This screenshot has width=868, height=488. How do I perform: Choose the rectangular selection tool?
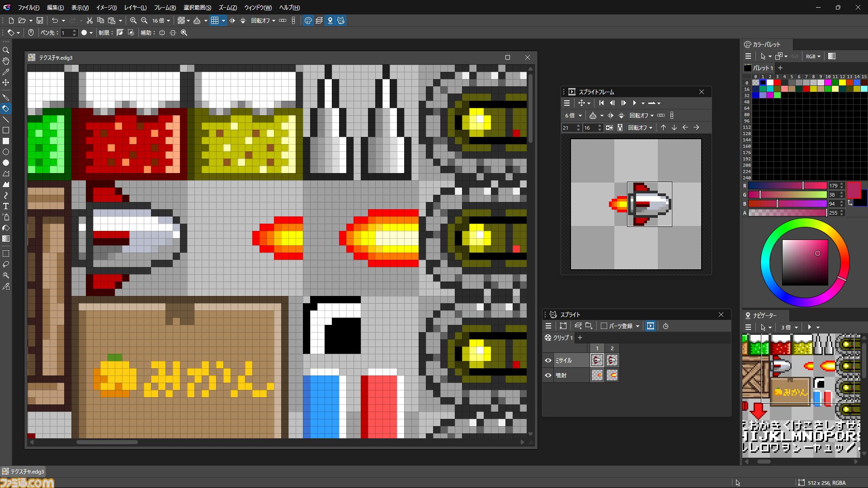coord(6,253)
